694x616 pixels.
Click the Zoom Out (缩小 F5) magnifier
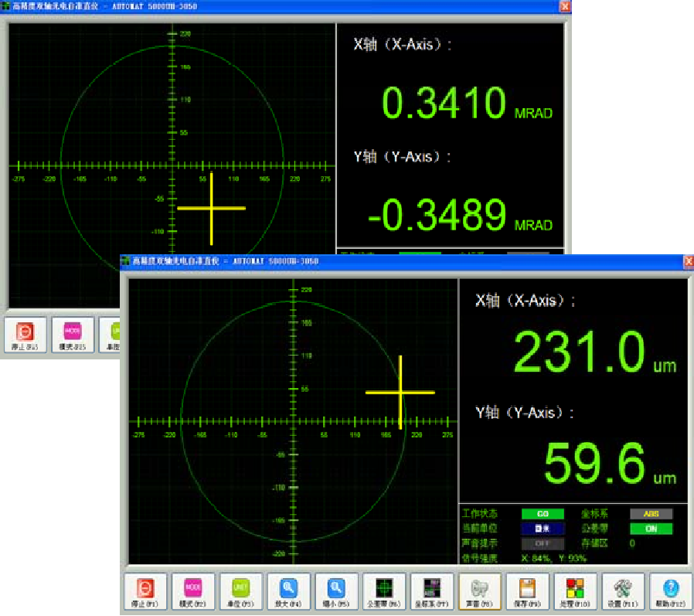point(337,593)
